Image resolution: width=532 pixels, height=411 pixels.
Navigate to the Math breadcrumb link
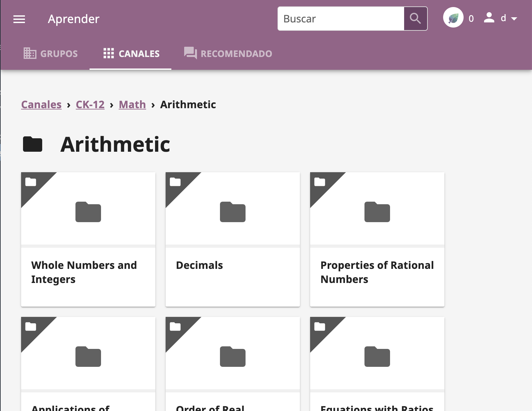(x=132, y=105)
